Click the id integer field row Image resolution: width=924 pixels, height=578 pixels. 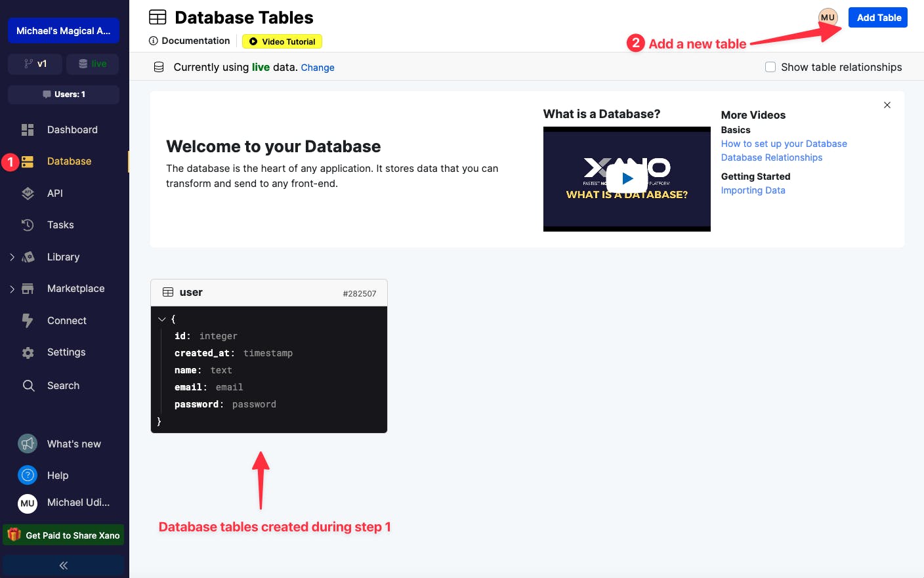coord(206,336)
